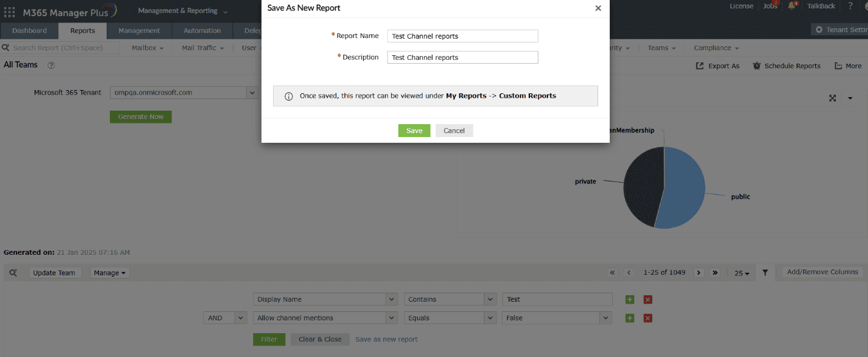Switch to the Management tab

pyautogui.click(x=139, y=31)
